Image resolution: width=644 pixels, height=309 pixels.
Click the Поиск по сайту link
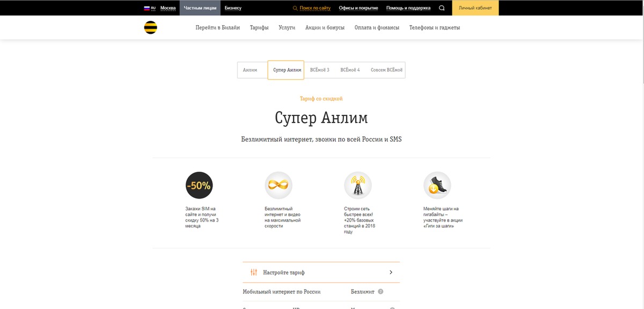tap(315, 8)
